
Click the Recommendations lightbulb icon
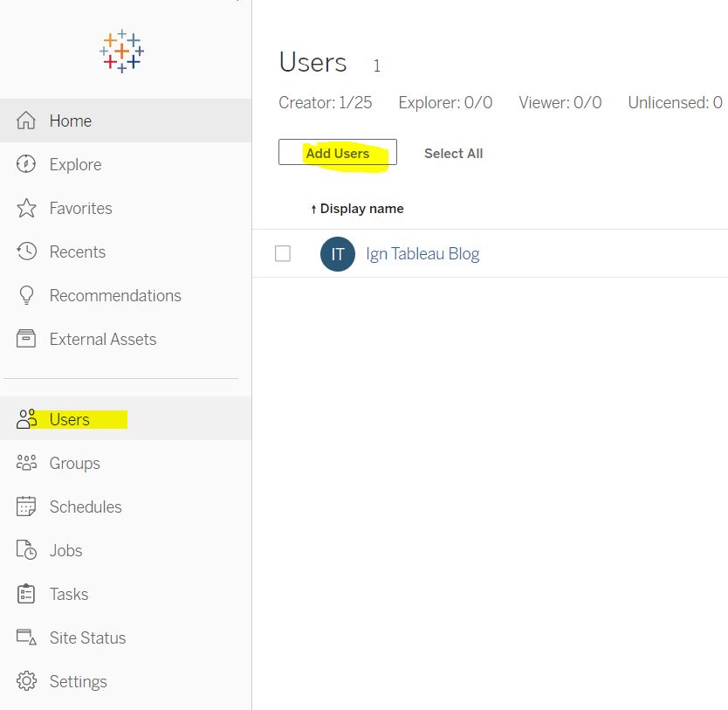coord(27,296)
